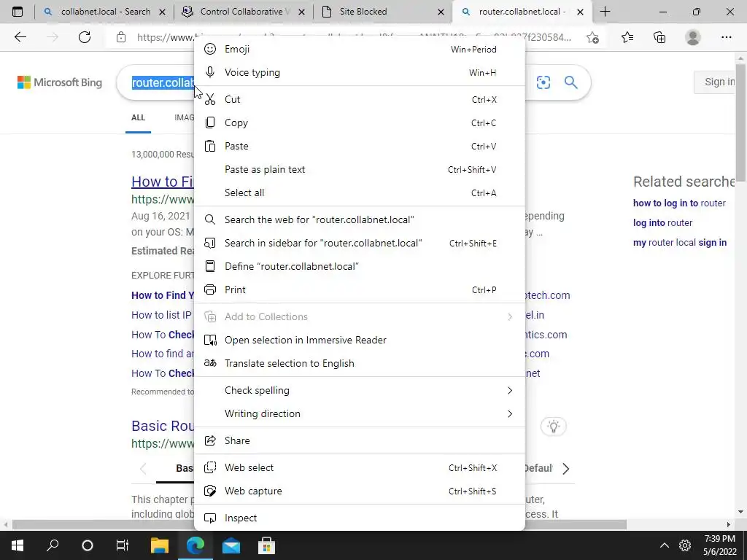Start Voice typing from context menu
The image size is (747, 560).
coord(359,72)
